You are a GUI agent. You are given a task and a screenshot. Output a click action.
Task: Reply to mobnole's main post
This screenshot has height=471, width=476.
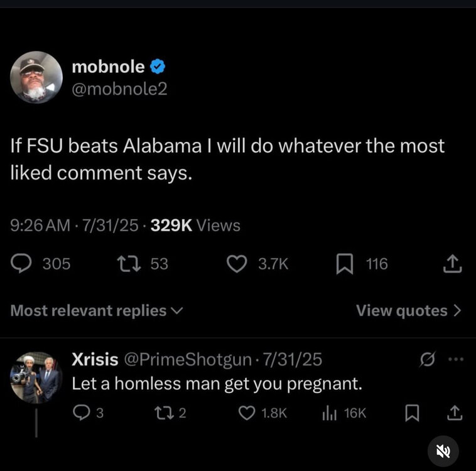(23, 264)
